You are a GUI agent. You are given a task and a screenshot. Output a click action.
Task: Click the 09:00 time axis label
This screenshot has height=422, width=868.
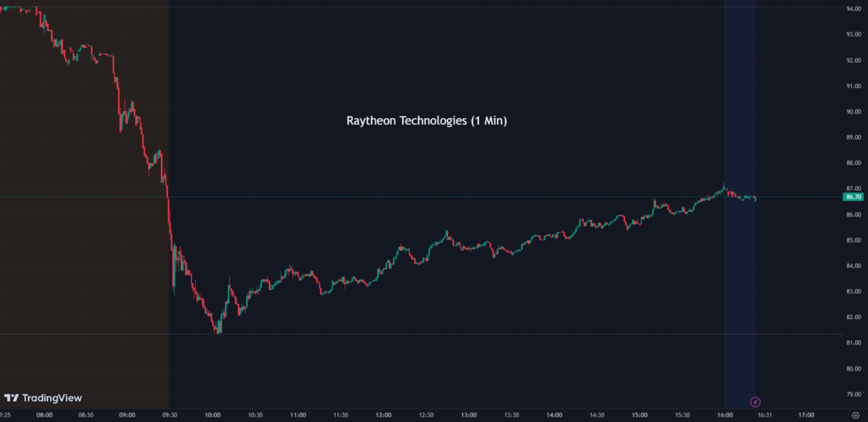128,415
